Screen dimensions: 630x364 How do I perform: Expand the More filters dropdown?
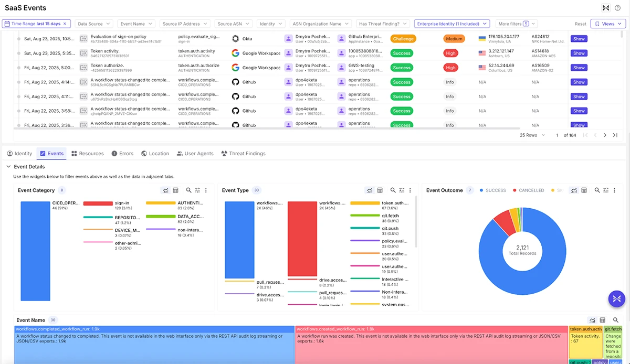517,24
